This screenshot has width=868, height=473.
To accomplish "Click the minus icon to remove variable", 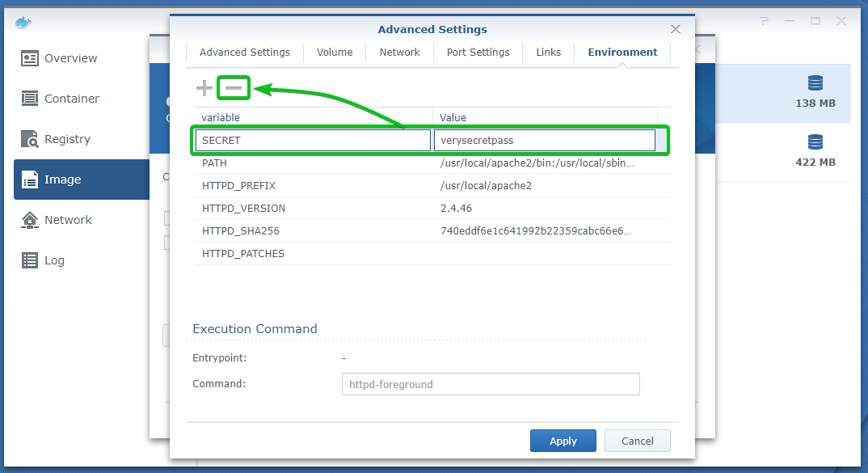I will coord(234,88).
